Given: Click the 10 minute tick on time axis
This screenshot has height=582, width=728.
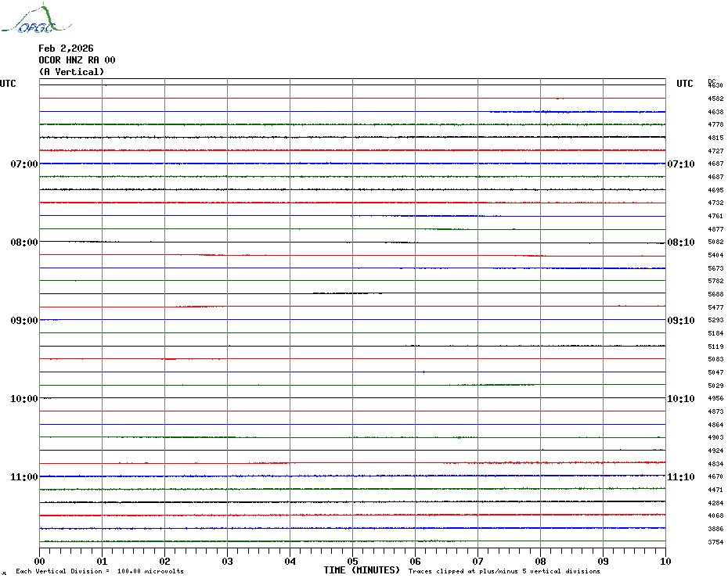Looking at the screenshot, I should click(665, 561).
